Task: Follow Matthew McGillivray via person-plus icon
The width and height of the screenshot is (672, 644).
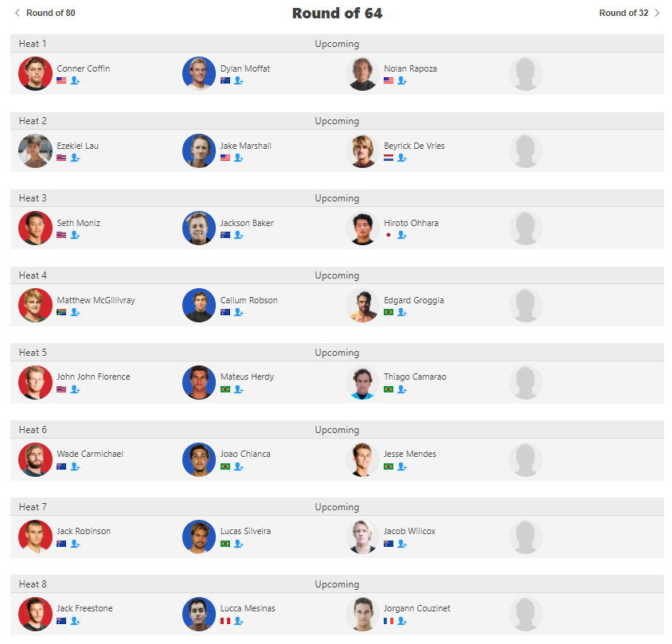Action: [x=75, y=313]
